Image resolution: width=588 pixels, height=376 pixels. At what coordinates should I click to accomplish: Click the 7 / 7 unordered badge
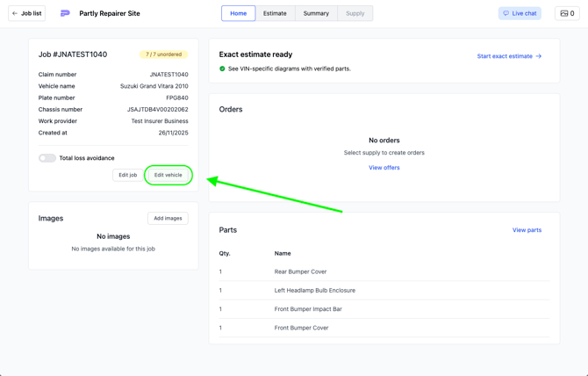click(x=164, y=54)
